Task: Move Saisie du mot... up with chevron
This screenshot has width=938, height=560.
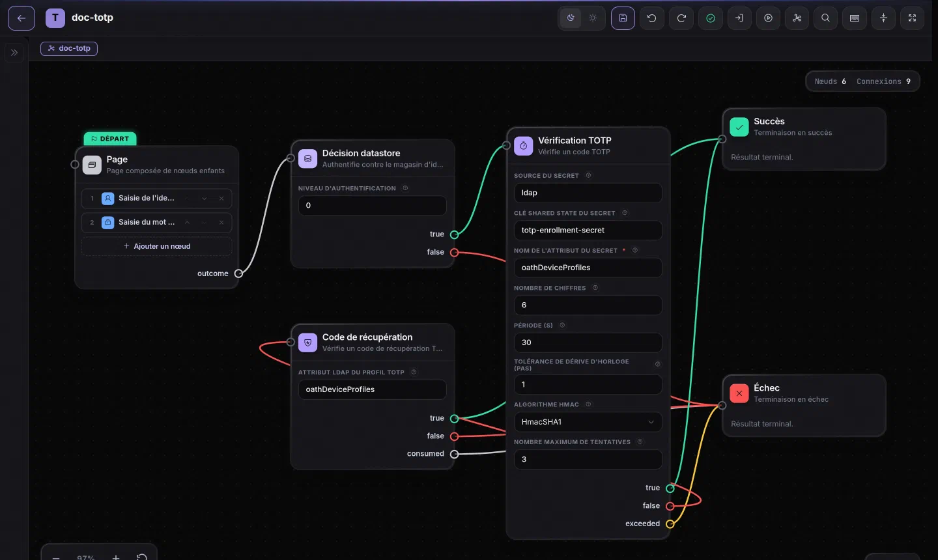Action: [187, 223]
